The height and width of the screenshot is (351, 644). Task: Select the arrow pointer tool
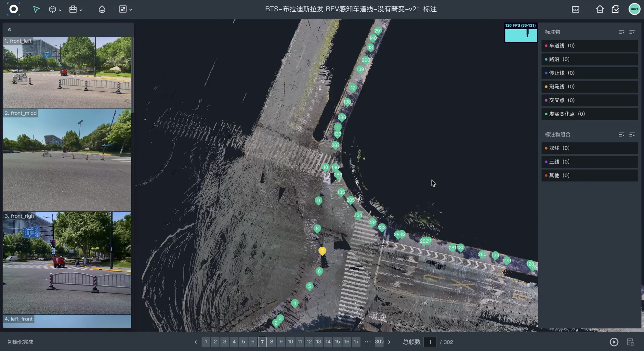[36, 9]
